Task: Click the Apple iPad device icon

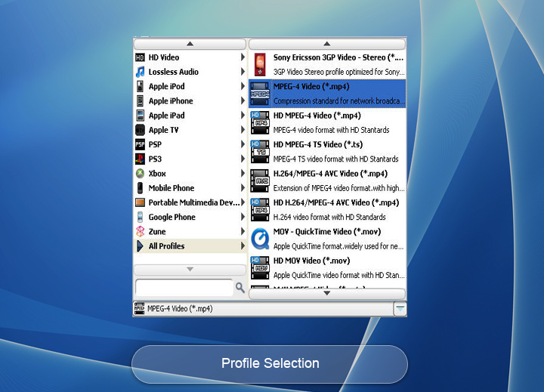Action: click(140, 116)
